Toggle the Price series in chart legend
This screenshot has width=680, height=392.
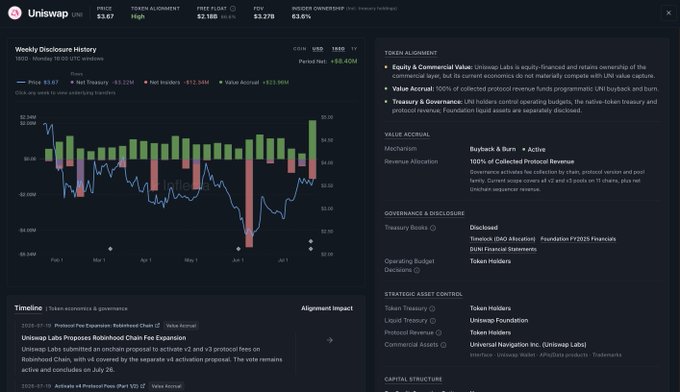pyautogui.click(x=37, y=82)
